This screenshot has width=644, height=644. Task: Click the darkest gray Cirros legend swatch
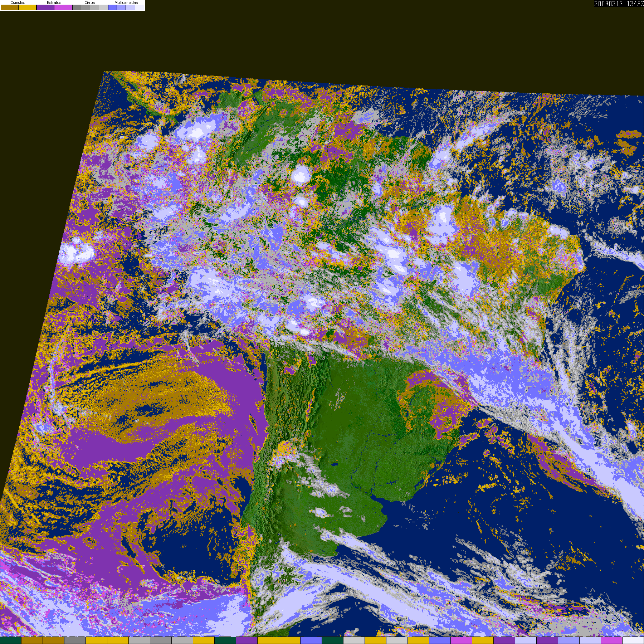[x=77, y=7]
